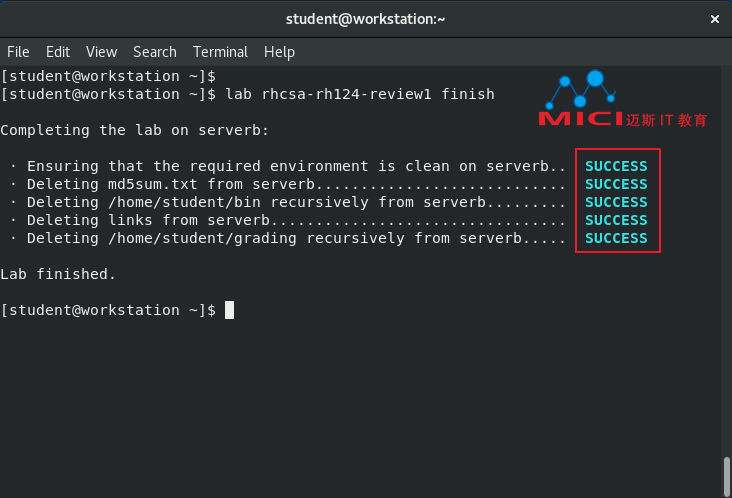Click 'Completing the lab on serverb:' line
Image resolution: width=732 pixels, height=498 pixels.
click(134, 130)
